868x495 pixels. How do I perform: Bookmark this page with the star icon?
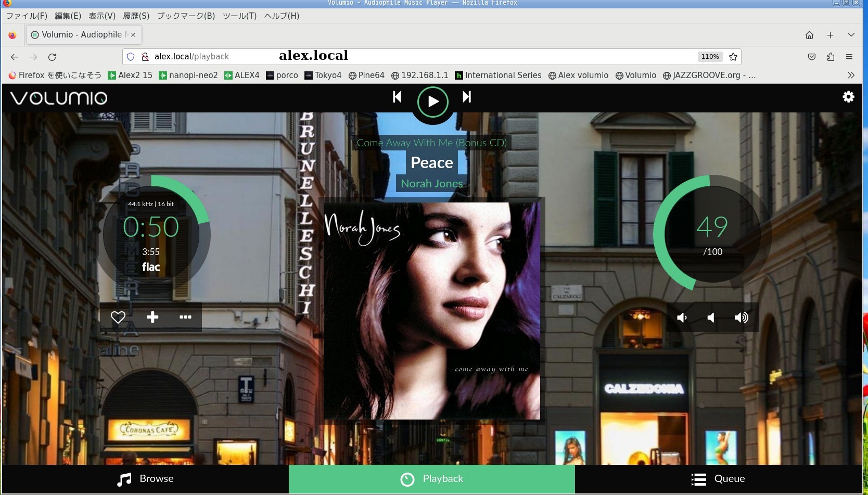tap(733, 57)
